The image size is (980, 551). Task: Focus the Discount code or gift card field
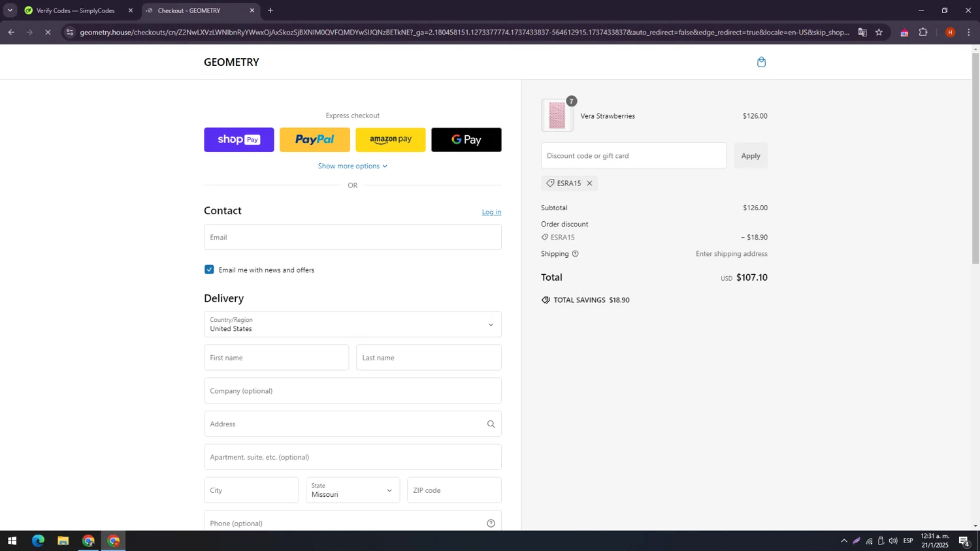pos(634,155)
